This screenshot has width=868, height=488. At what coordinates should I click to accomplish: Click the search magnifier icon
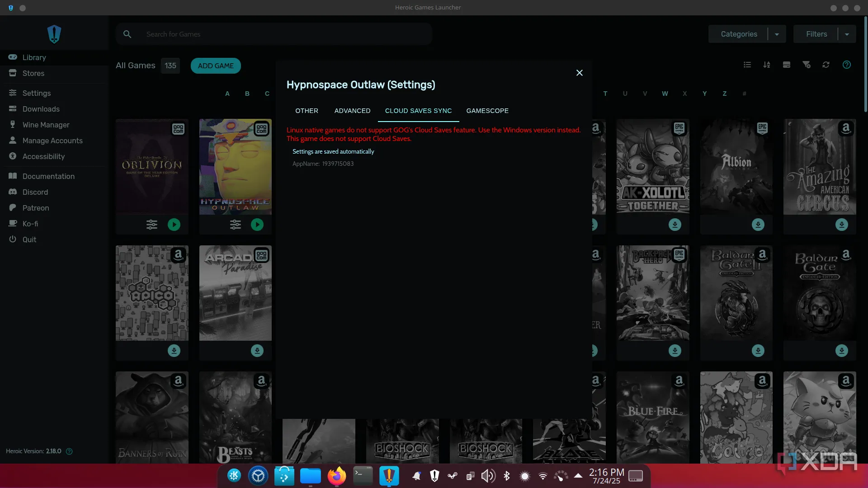[127, 34]
